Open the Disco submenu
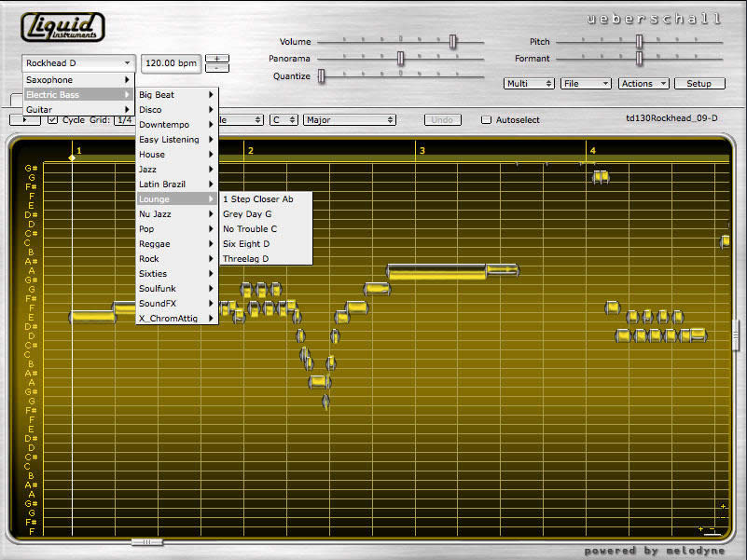Image resolution: width=747 pixels, height=560 pixels. (177, 110)
